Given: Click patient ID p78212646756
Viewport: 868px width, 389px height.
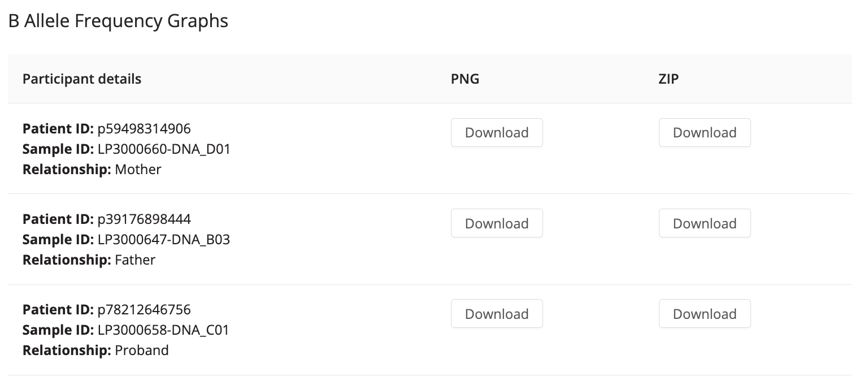Looking at the screenshot, I should pos(144,309).
